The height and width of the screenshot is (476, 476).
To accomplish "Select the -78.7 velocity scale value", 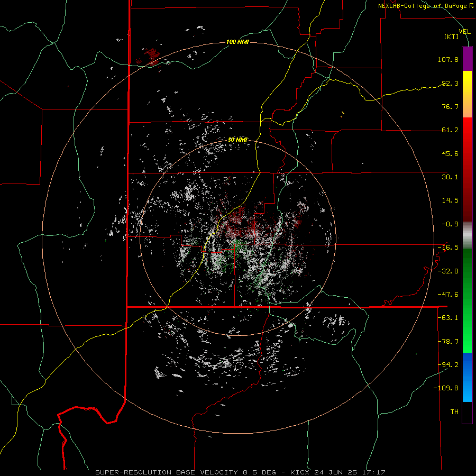I will point(448,342).
